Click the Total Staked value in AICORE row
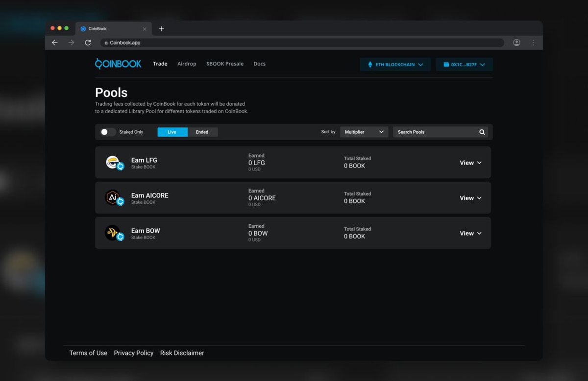Viewport: 588px width, 381px height. [354, 201]
